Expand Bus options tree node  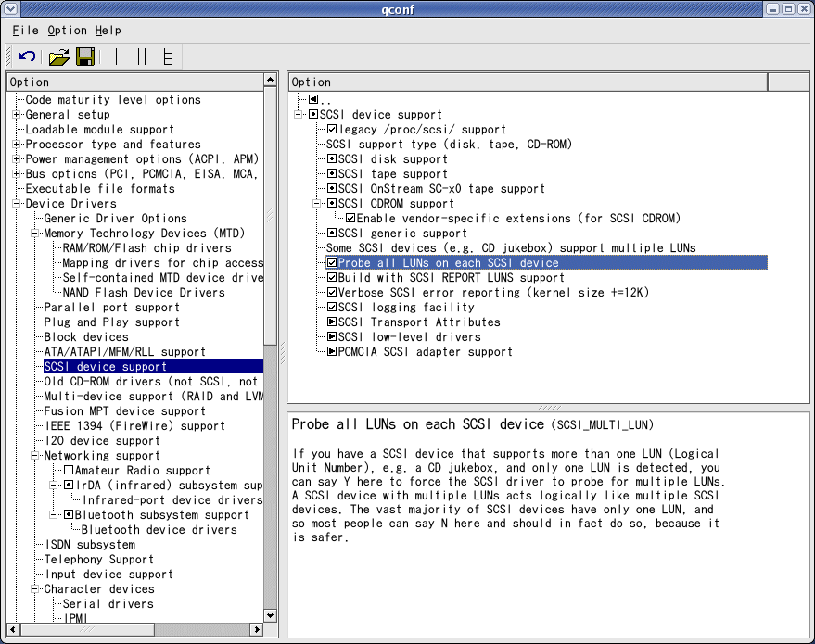coord(16,173)
